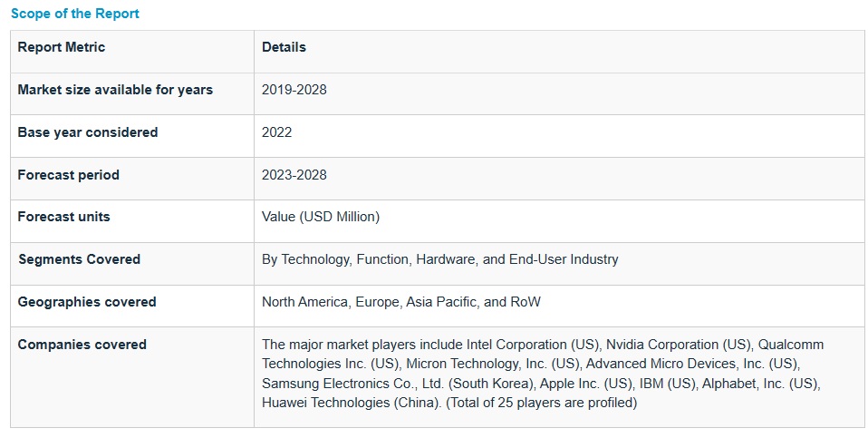Click 'Huawei Technologies (China)' in the list
The width and height of the screenshot is (868, 438).
[352, 403]
